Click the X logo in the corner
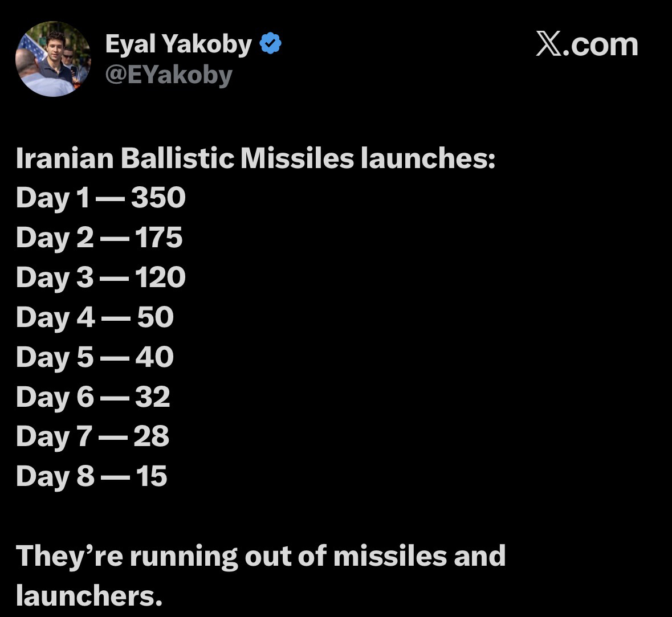Viewport: 672px width, 617px height. (x=548, y=44)
